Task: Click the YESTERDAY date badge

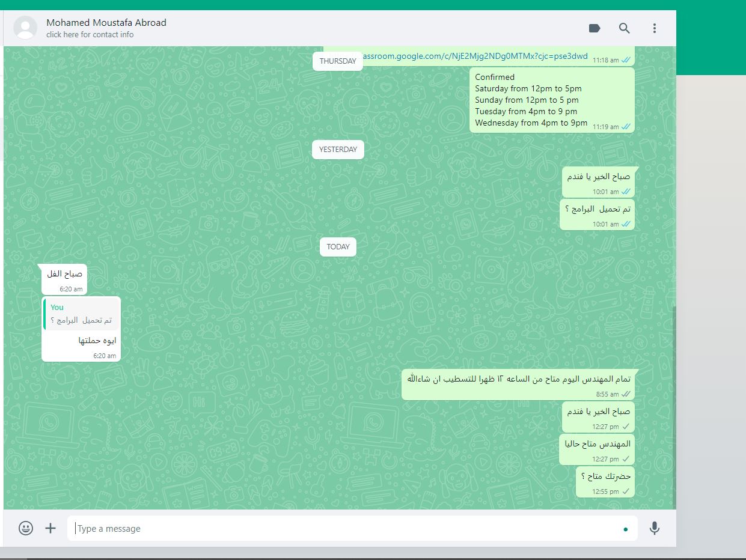Action: [338, 150]
